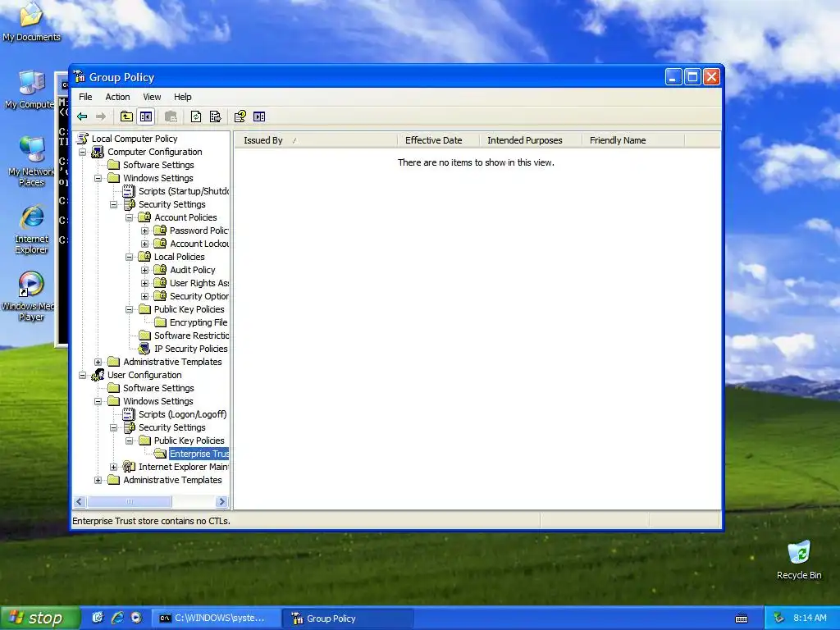Viewport: 840px width, 630px height.
Task: Expand the Account Lockout Policy node
Action: [144, 244]
